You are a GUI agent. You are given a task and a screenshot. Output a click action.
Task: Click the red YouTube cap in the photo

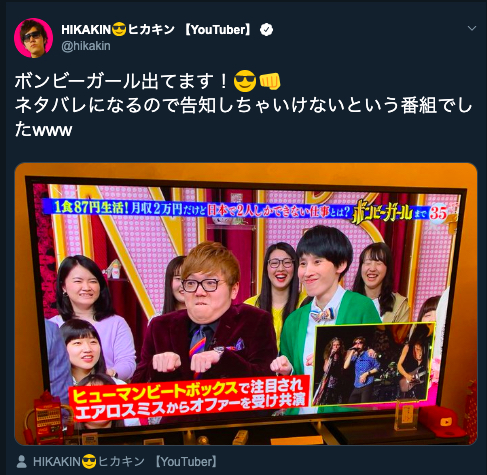441,420
